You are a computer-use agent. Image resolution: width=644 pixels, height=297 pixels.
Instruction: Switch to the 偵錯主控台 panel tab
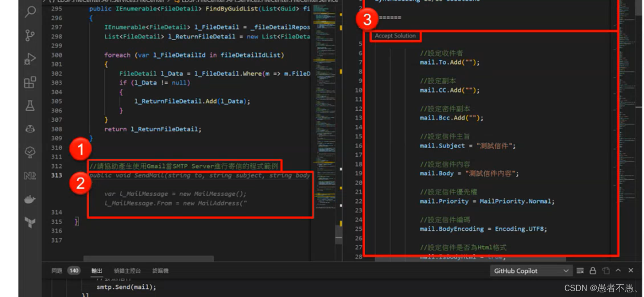(x=127, y=270)
